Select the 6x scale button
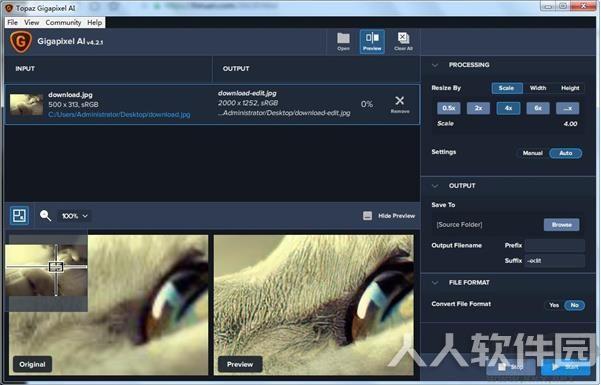 click(x=538, y=108)
